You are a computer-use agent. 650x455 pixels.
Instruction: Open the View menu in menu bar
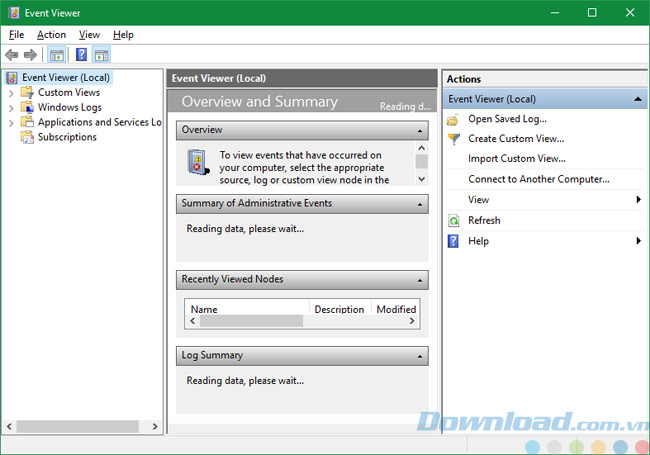pyautogui.click(x=89, y=35)
